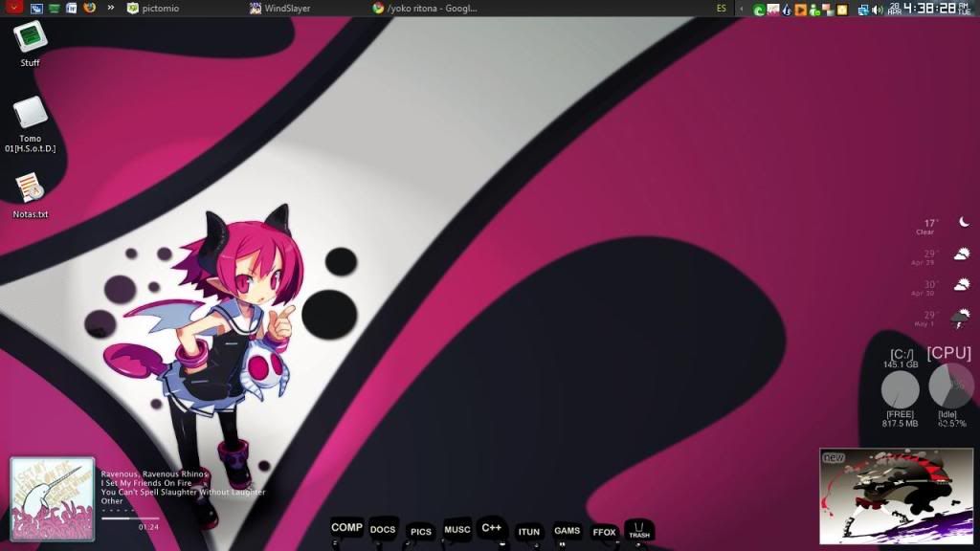The height and width of the screenshot is (551, 980).
Task: Click the [CPU] widget heading
Action: [948, 353]
